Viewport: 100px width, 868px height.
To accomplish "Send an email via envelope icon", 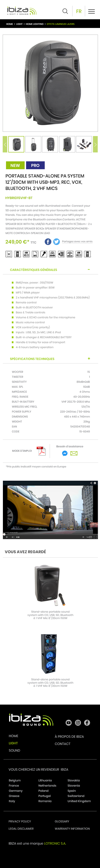I will coord(74,454).
